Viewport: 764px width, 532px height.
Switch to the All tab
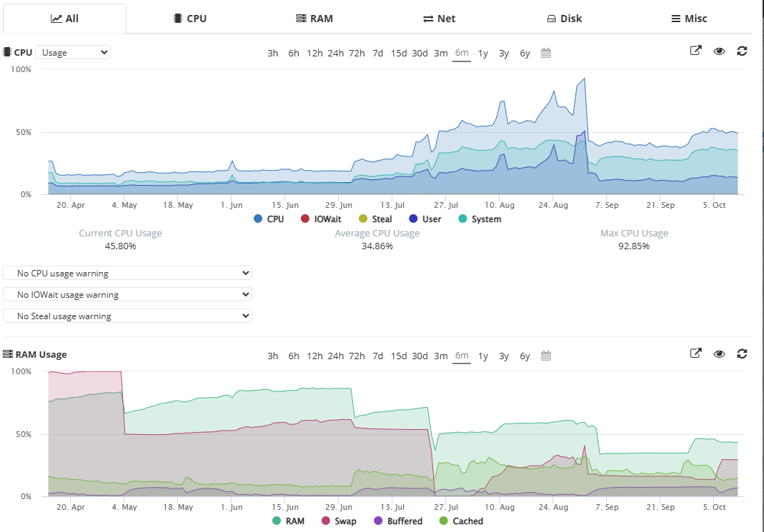point(65,19)
